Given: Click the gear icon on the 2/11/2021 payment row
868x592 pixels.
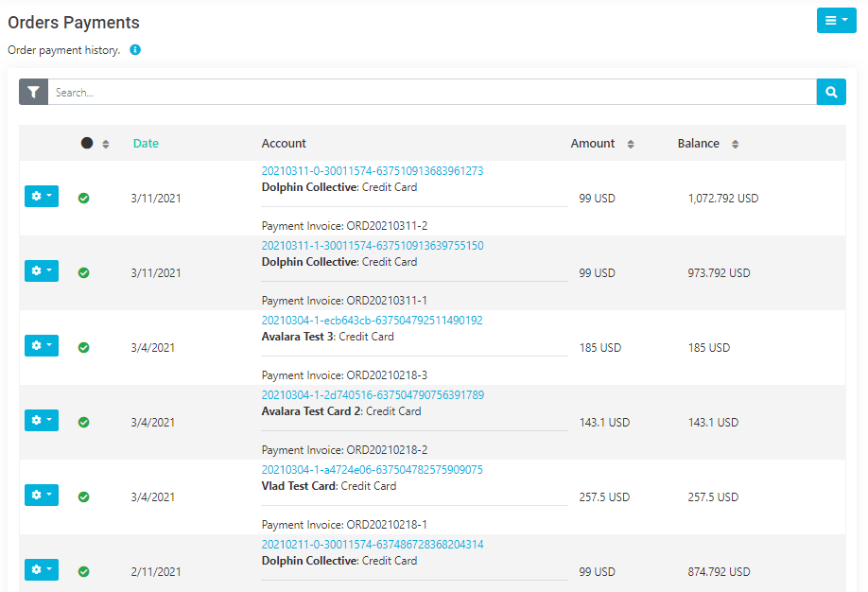Looking at the screenshot, I should tap(36, 569).
